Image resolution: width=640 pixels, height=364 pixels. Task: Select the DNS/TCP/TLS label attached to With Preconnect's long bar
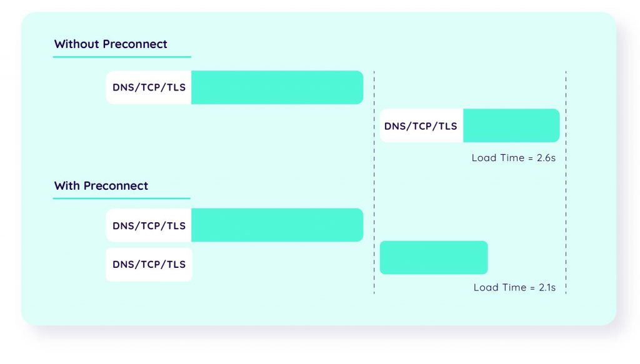[149, 225]
